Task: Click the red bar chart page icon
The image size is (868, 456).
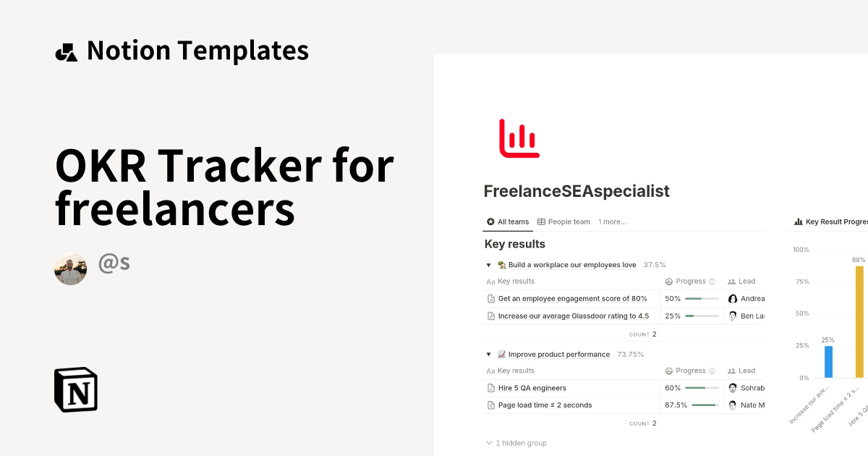Action: [518, 138]
